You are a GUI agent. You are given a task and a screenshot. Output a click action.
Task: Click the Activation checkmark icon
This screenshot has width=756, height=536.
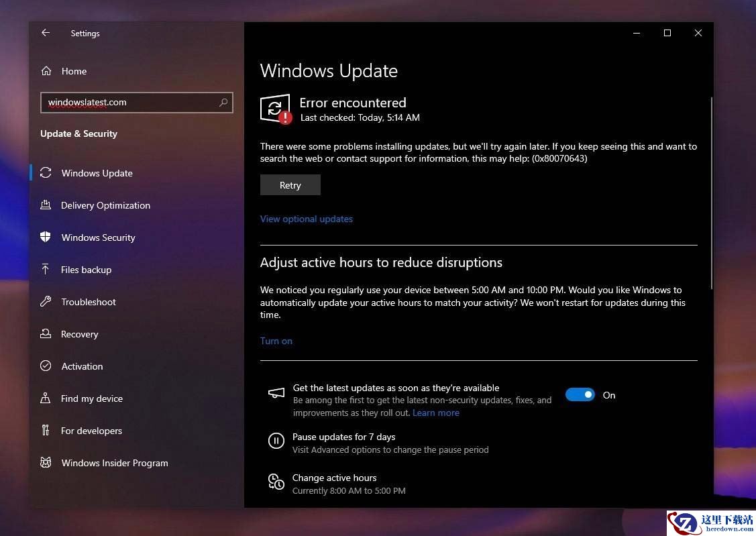pyautogui.click(x=46, y=366)
